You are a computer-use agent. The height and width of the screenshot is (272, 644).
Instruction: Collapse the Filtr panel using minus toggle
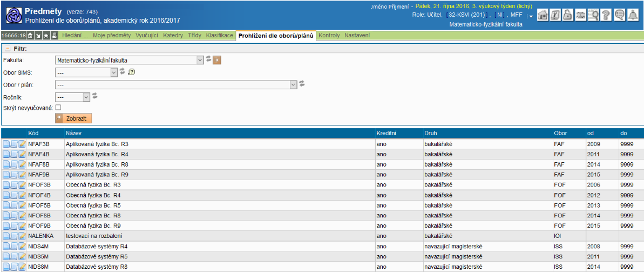[x=8, y=49]
